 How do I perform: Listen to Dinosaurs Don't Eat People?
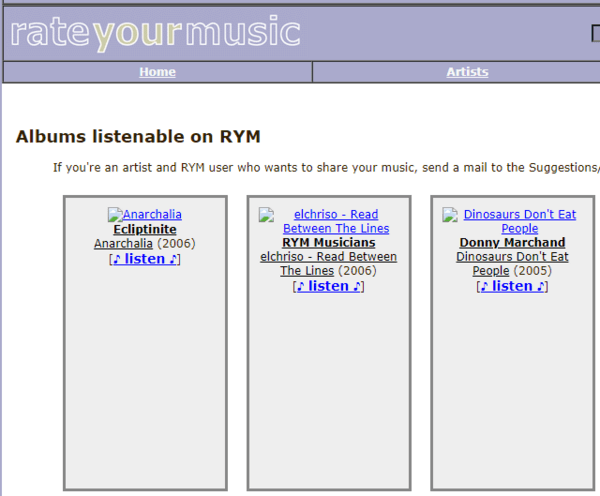pos(512,286)
